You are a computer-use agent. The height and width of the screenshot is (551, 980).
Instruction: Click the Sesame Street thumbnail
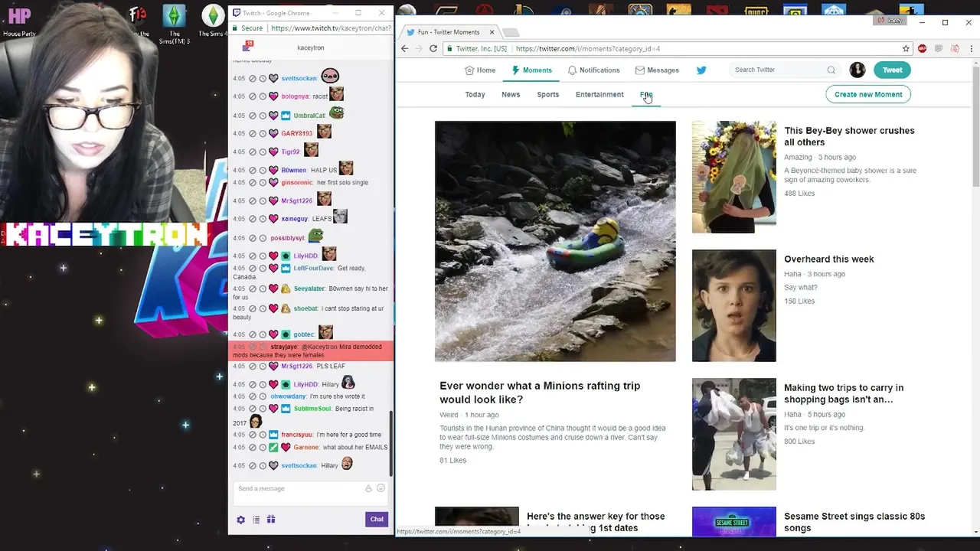(x=733, y=522)
